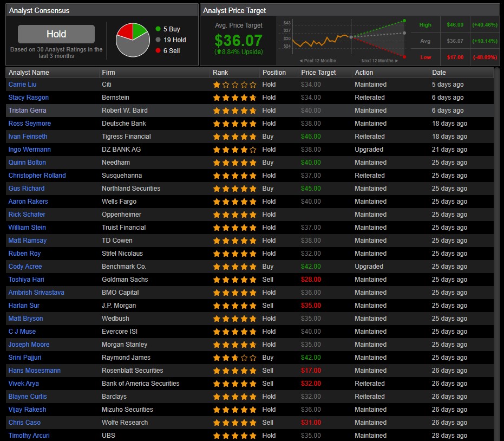Click the green 5 Buy legend dot
Viewport: 504px width, 441px height.
158,29
